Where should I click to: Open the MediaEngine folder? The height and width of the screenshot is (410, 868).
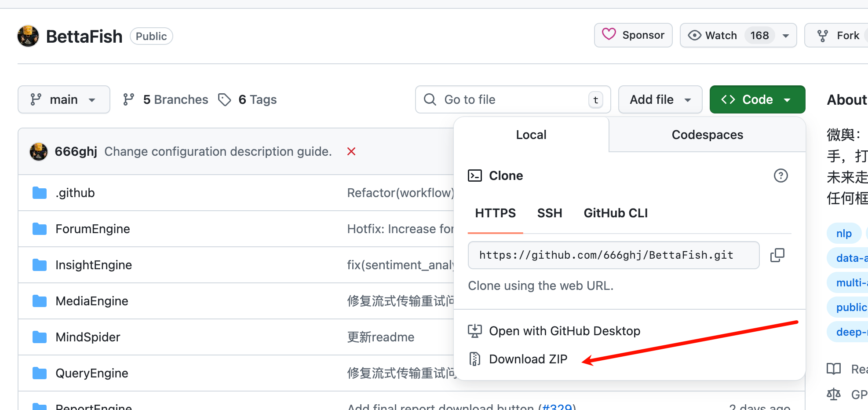(92, 301)
